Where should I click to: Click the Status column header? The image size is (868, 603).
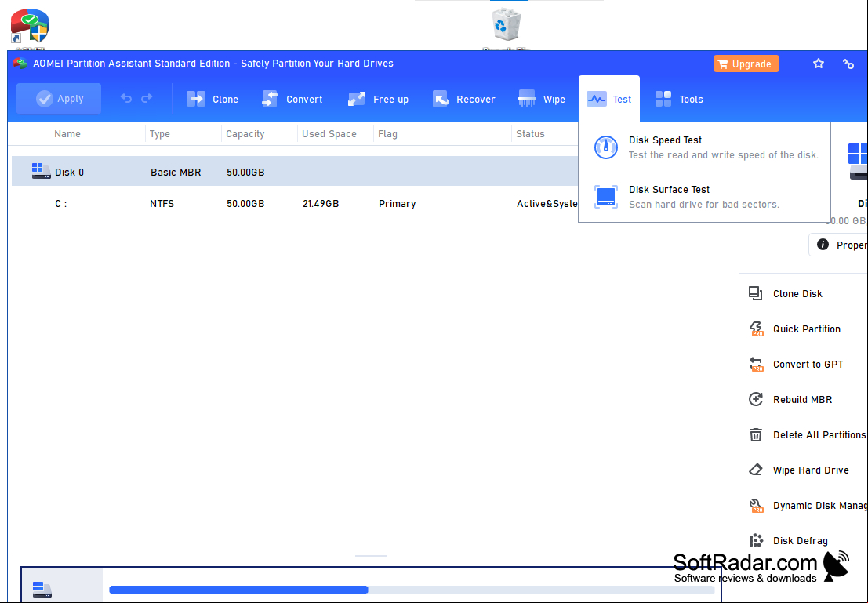[530, 134]
